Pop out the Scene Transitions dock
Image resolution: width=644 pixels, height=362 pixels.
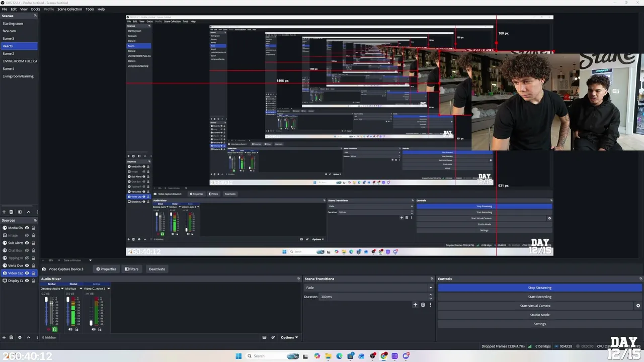tap(432, 279)
